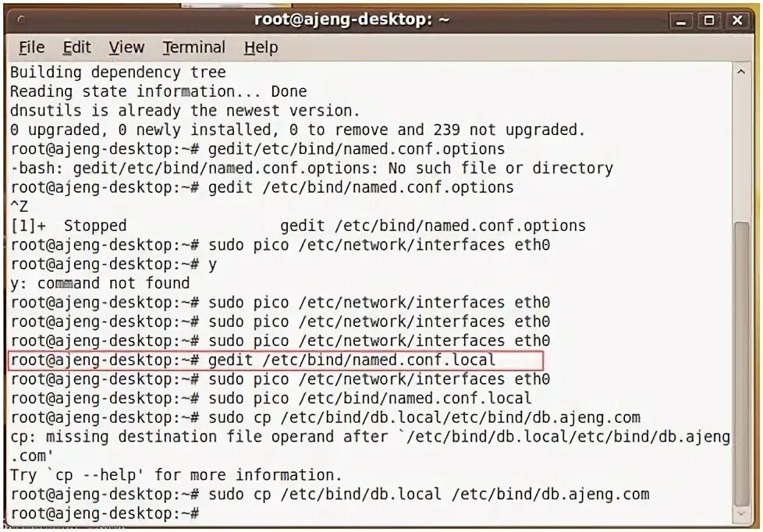The width and height of the screenshot is (763, 532).
Task: Click the "Try `cp --help' for more information." line
Action: pyautogui.click(x=176, y=475)
